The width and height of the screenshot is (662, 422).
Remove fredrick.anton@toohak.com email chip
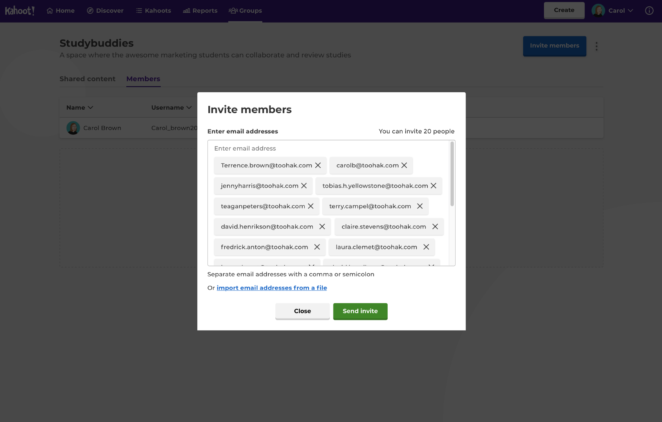(317, 247)
